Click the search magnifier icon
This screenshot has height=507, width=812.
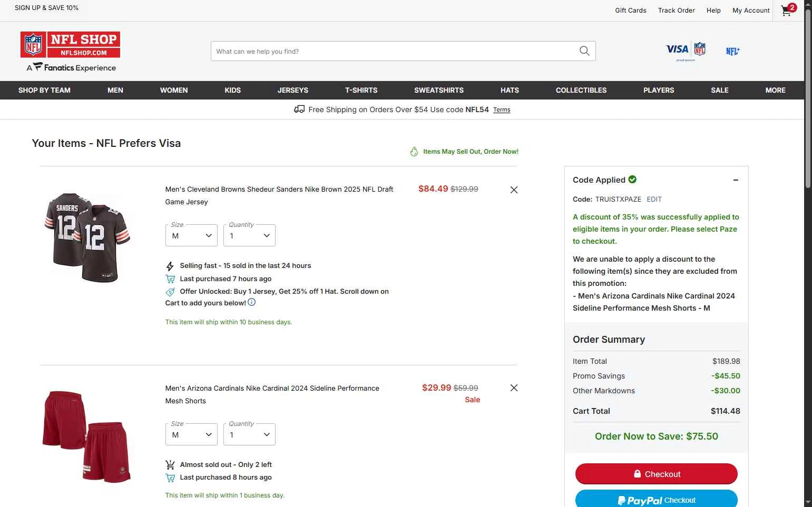pyautogui.click(x=584, y=51)
